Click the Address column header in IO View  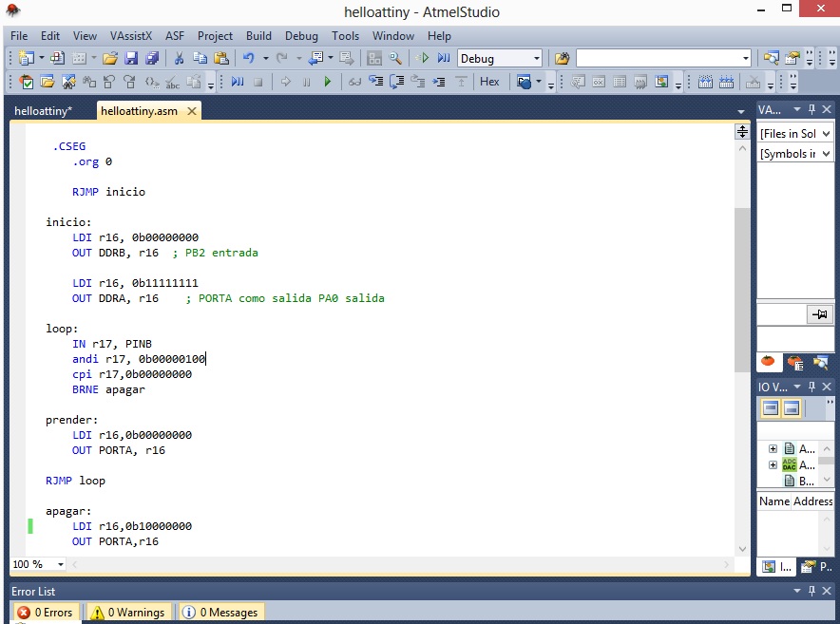[x=812, y=501]
